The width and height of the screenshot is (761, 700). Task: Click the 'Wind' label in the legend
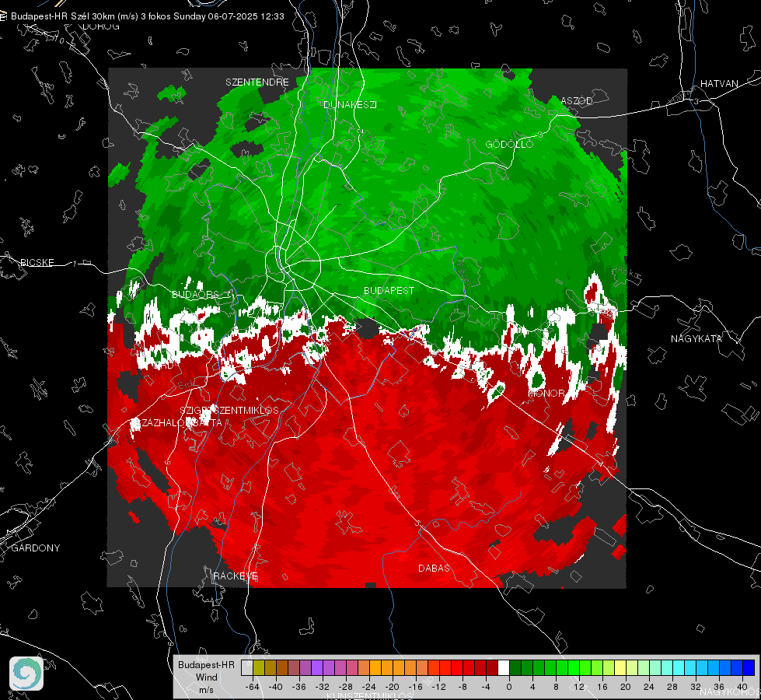pos(206,677)
